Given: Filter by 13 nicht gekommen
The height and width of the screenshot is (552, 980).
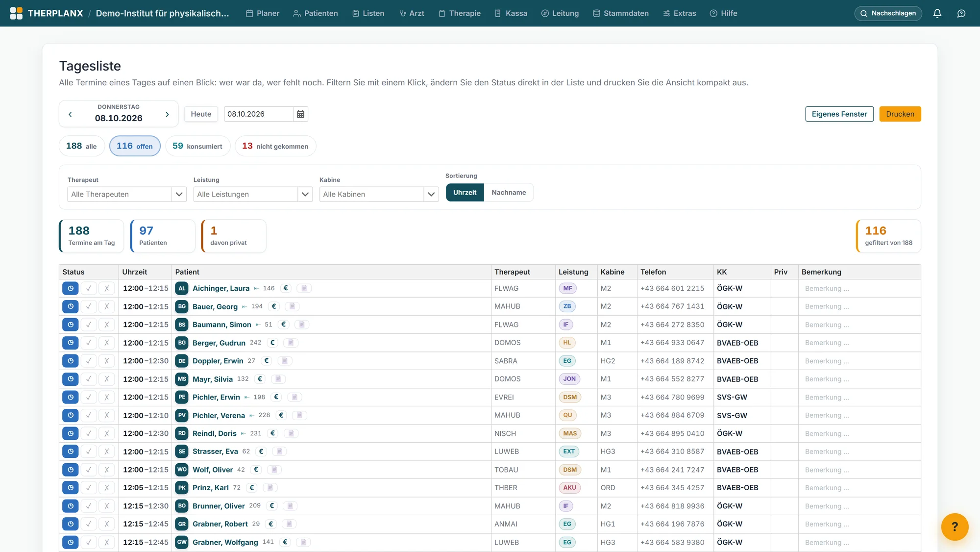Looking at the screenshot, I should point(275,146).
